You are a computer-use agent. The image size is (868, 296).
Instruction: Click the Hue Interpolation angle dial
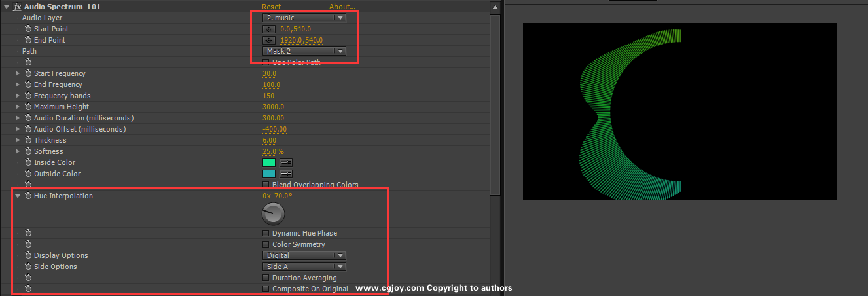(x=273, y=213)
